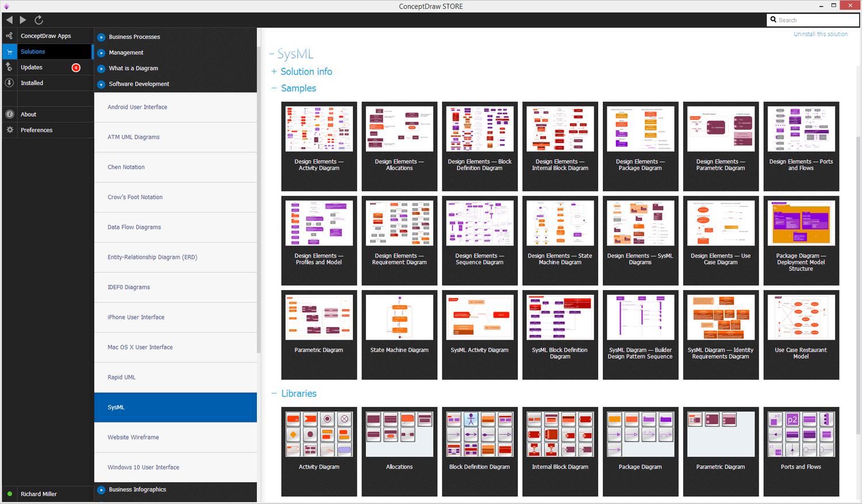This screenshot has height=504, width=862.
Task: Open Entity-Relationship Diagram (ERD) solution
Action: 175,257
